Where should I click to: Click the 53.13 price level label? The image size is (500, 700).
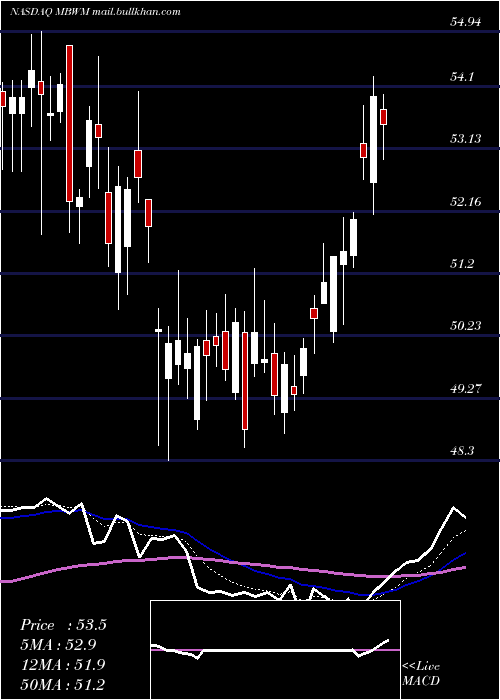click(466, 139)
